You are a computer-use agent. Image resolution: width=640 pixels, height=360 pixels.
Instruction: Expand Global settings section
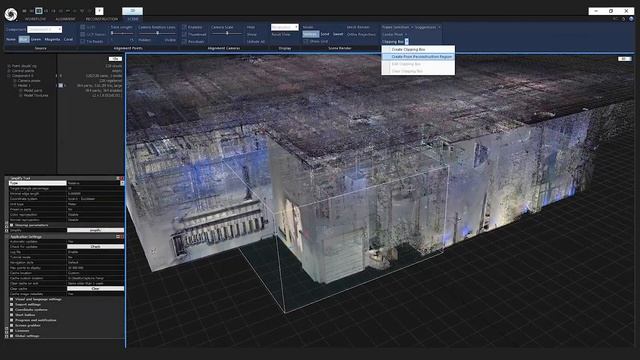pyautogui.click(x=11, y=336)
